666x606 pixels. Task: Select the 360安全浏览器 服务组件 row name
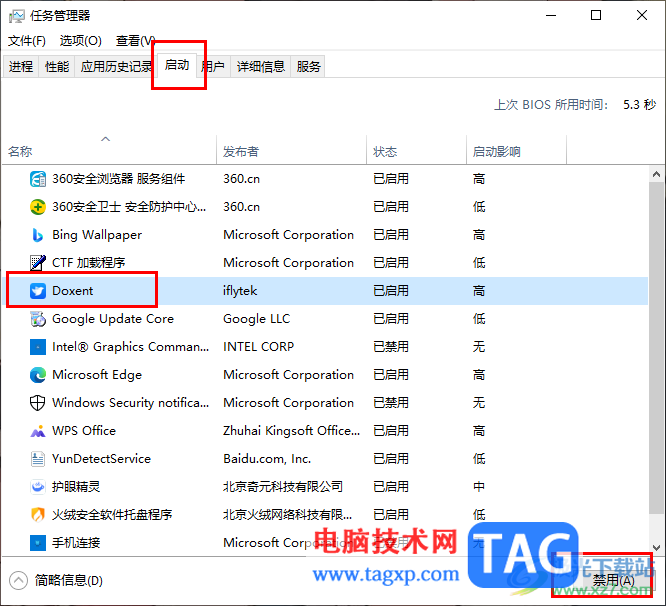[x=119, y=179]
